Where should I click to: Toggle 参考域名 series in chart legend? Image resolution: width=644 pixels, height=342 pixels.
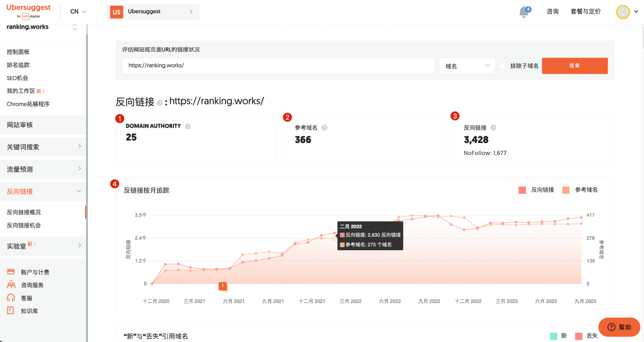pos(566,190)
